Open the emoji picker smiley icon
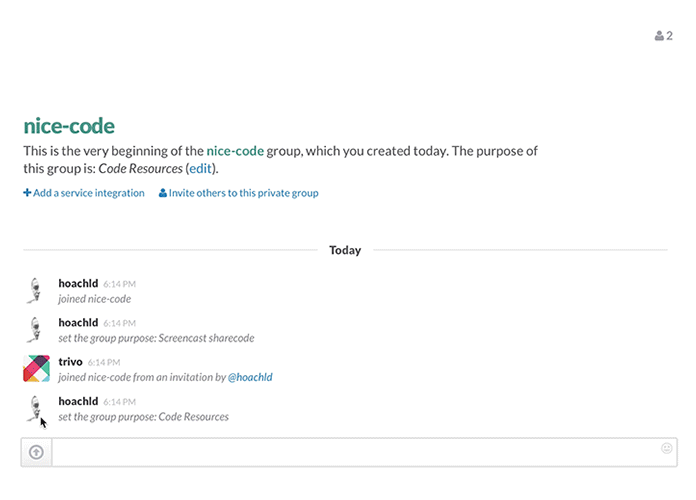 [666, 448]
